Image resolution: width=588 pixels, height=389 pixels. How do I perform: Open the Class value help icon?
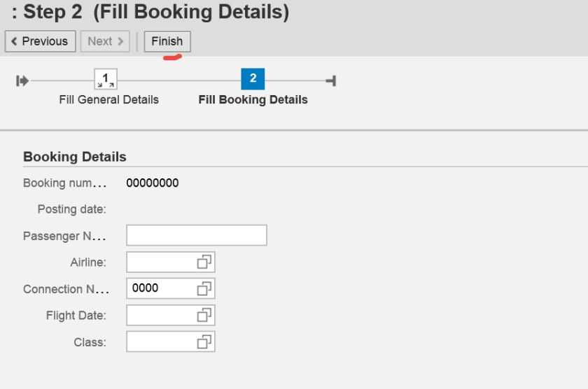[x=204, y=342]
